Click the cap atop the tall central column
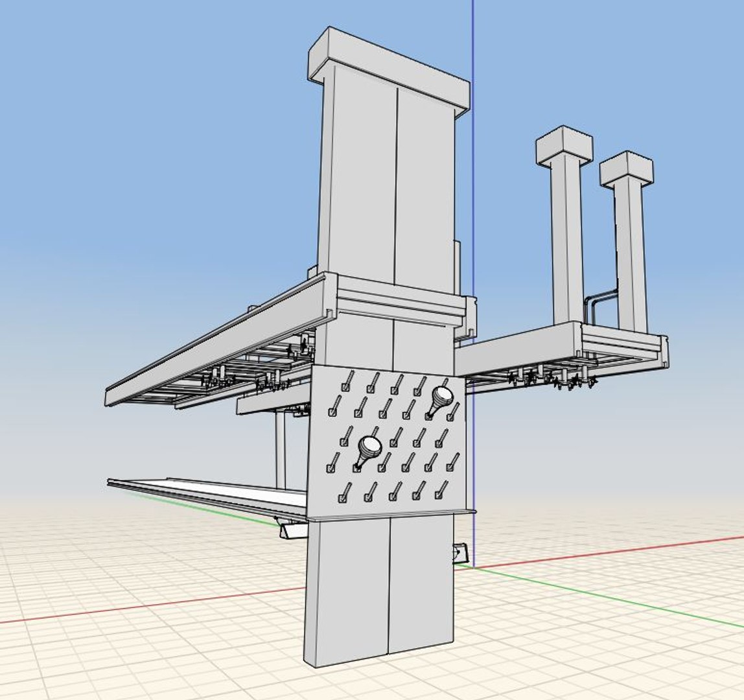This screenshot has height=700, width=744. click(389, 73)
